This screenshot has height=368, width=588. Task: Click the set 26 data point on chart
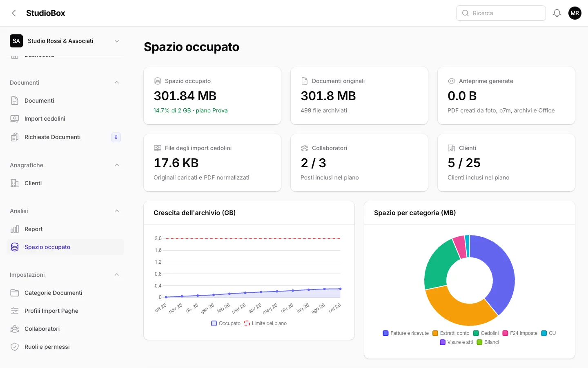coord(340,289)
